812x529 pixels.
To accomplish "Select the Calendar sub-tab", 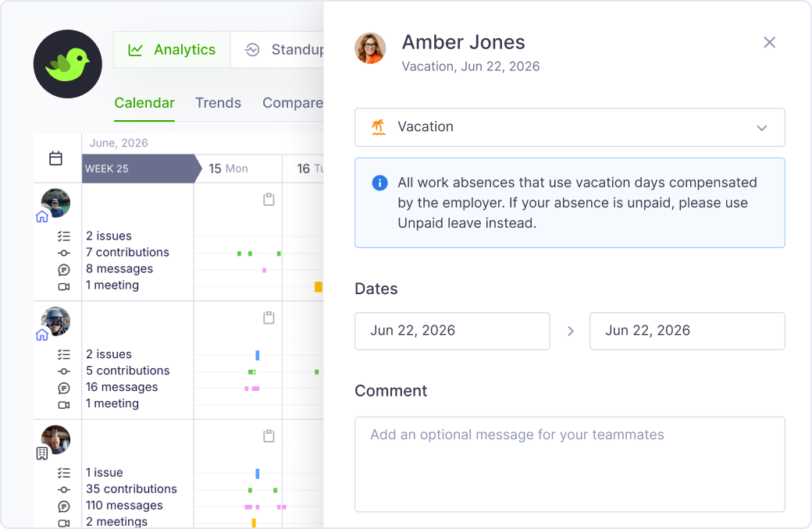I will pos(144,103).
